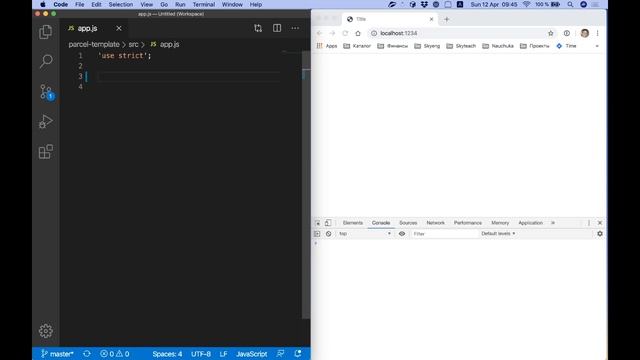Toggle the DevTools device toolbar
Viewport: 640px width, 360px height.
328,223
